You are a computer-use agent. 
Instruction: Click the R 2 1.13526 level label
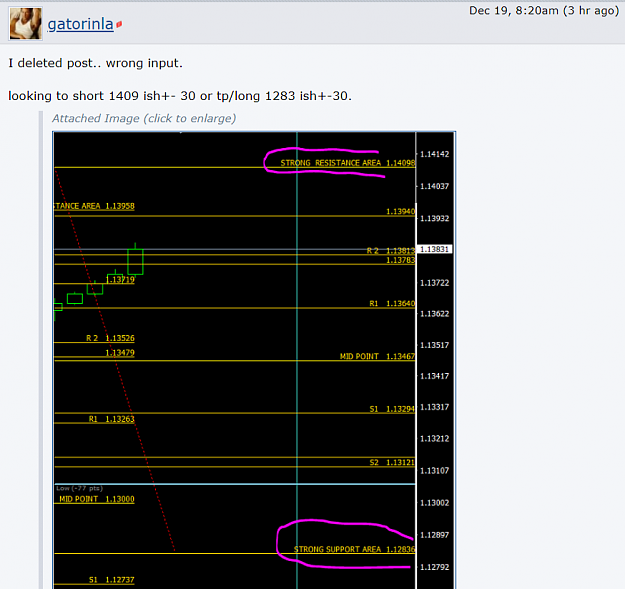pos(110,338)
